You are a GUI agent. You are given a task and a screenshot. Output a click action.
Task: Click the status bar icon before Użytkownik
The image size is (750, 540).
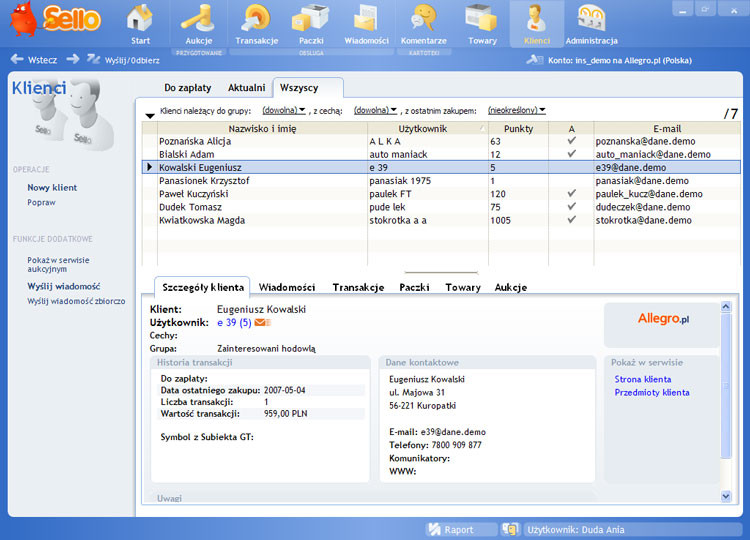[510, 529]
